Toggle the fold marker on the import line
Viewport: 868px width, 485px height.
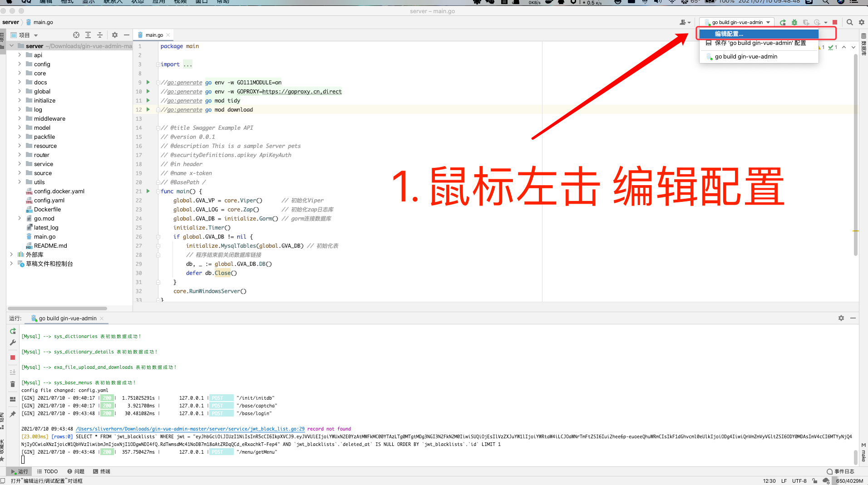tap(158, 64)
